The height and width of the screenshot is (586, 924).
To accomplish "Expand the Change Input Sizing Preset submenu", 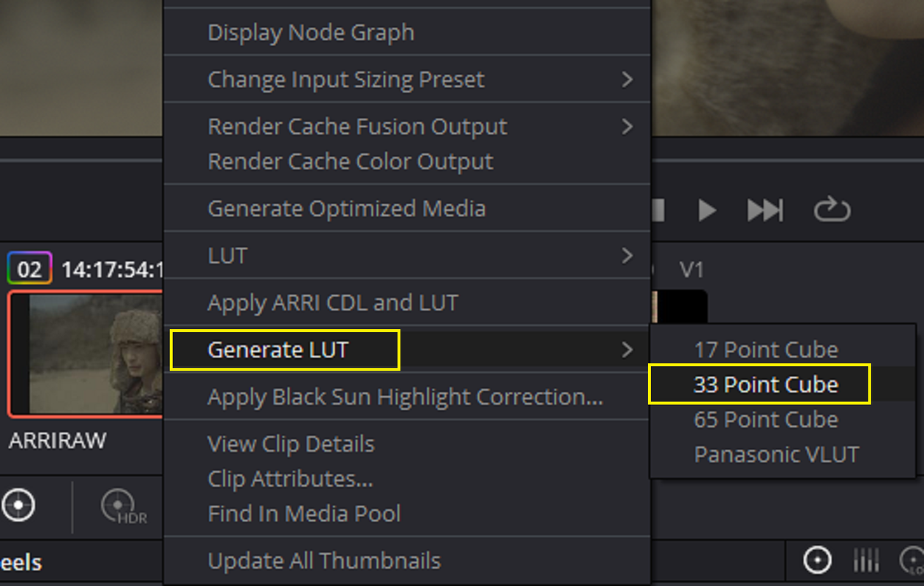I will (x=407, y=79).
